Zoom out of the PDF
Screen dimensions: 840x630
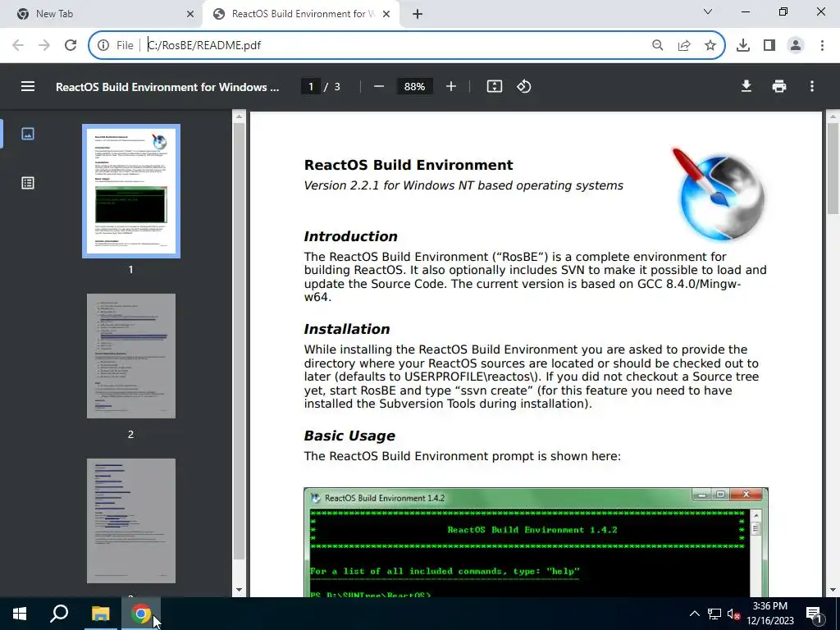point(379,86)
